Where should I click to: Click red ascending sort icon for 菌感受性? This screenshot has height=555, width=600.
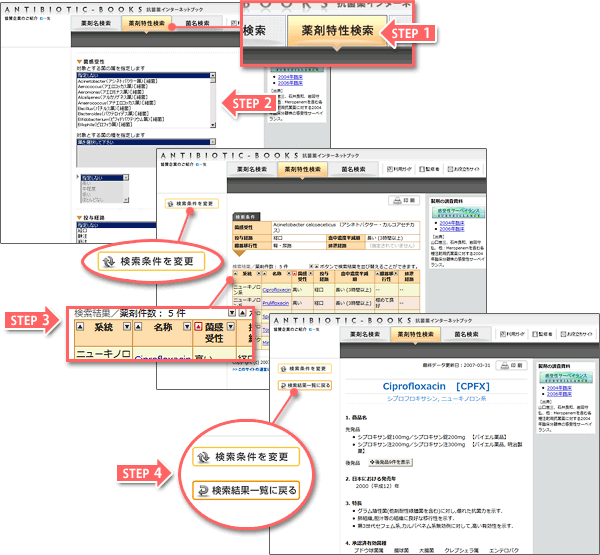[294, 273]
